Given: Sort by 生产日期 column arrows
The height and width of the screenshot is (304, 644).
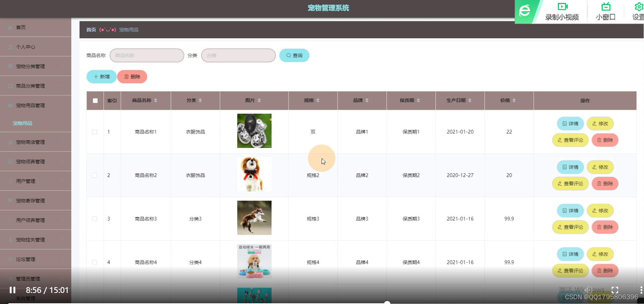Looking at the screenshot, I should [x=469, y=100].
